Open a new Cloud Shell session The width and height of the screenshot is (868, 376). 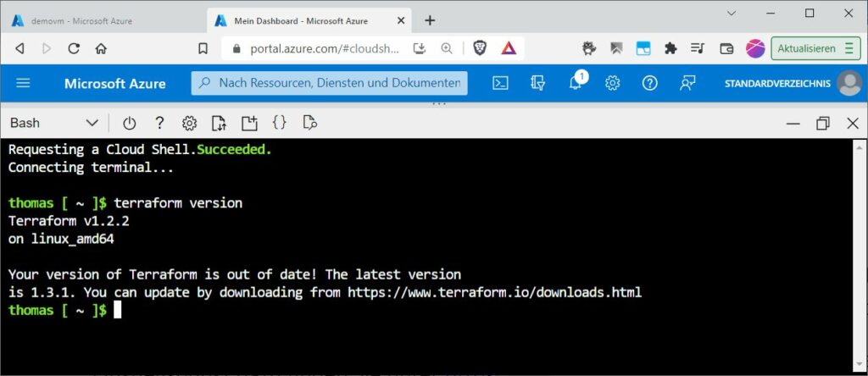(249, 123)
